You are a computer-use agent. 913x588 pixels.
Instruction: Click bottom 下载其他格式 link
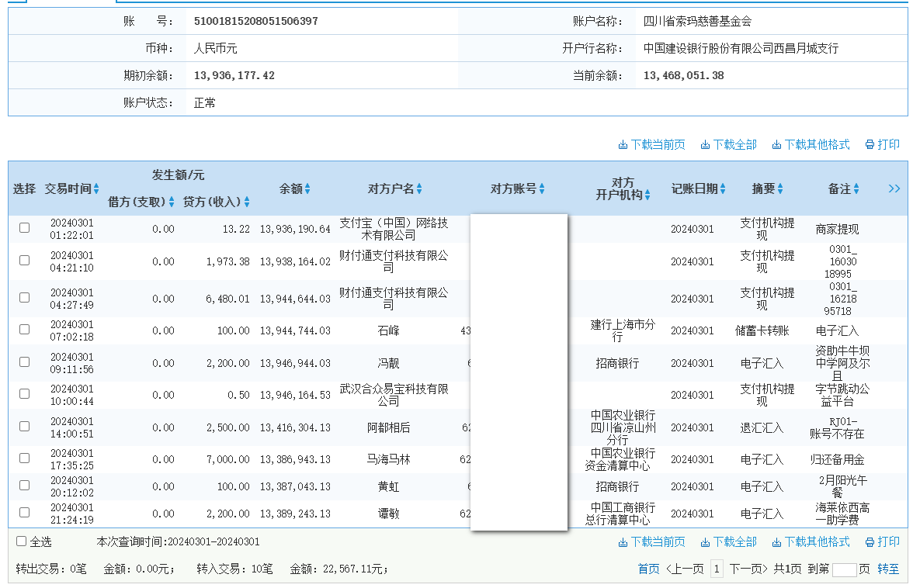click(x=811, y=542)
